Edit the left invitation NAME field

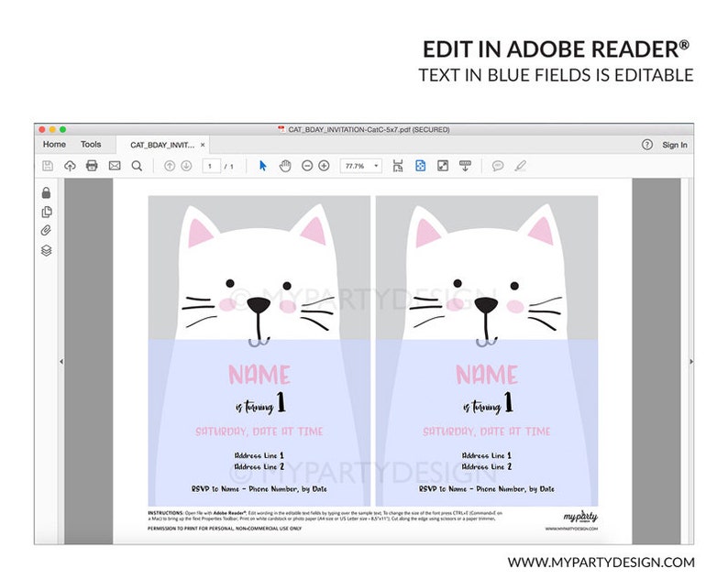[x=259, y=375]
